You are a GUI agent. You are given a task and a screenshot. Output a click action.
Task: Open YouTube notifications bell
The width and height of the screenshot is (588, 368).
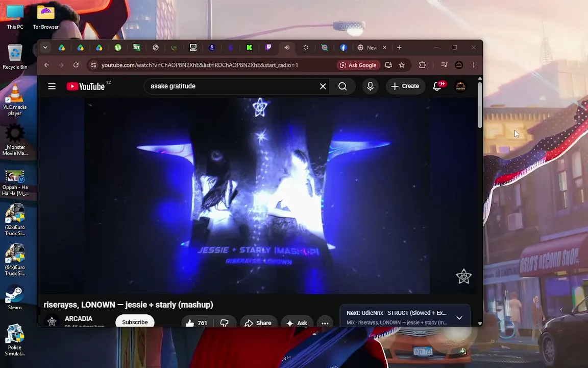[x=437, y=86]
